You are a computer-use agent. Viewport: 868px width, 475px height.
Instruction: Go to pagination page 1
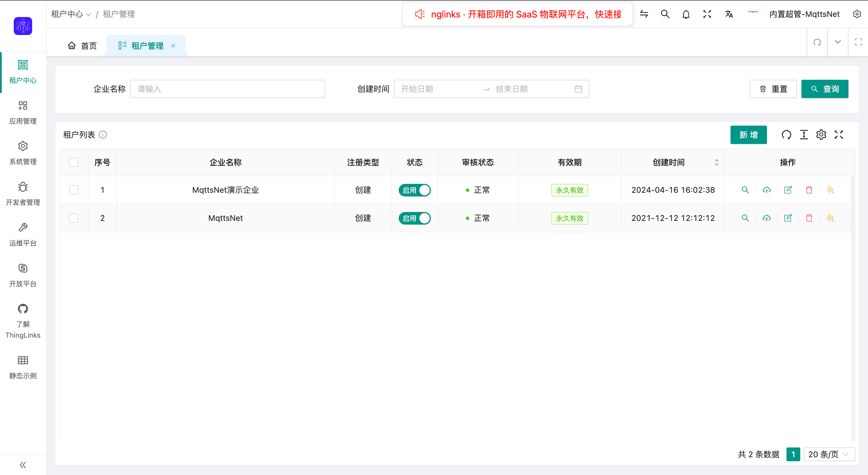coord(793,454)
